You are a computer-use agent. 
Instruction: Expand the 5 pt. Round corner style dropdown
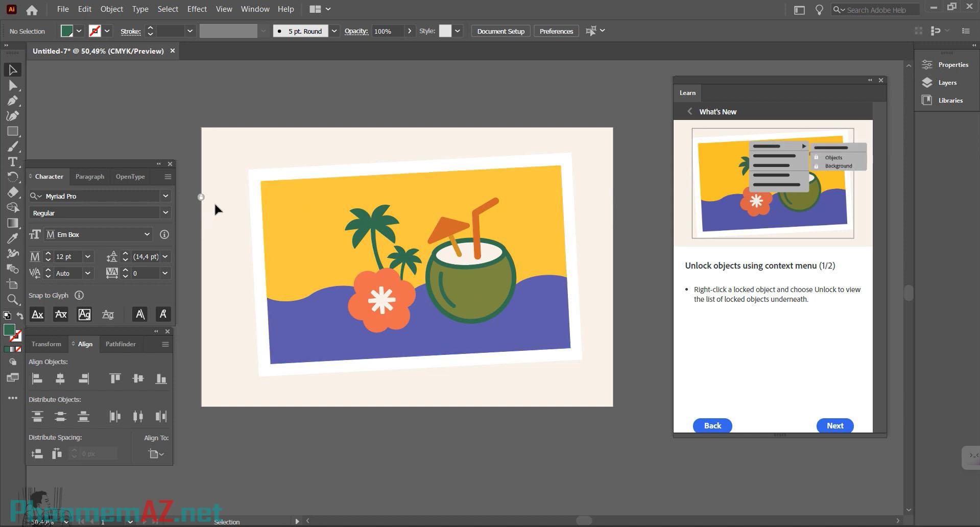point(334,31)
